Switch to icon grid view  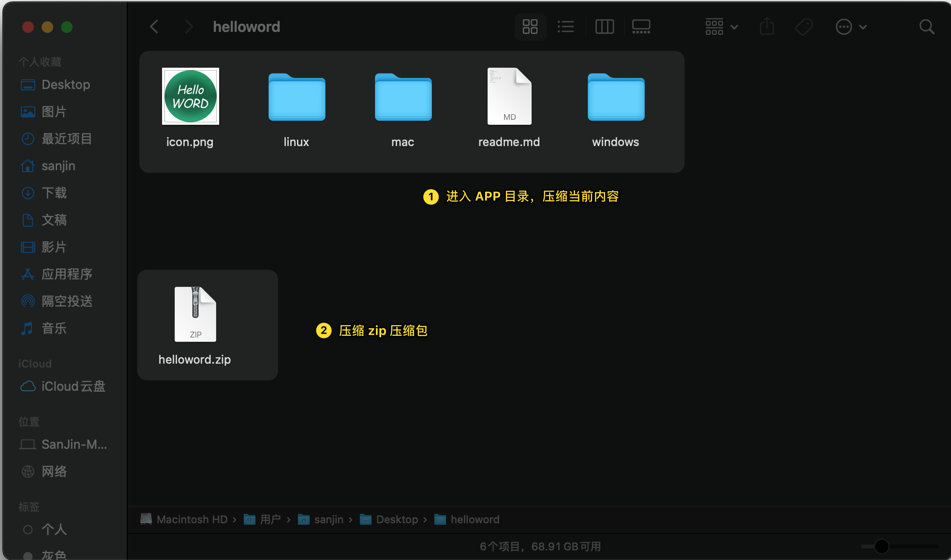[530, 27]
